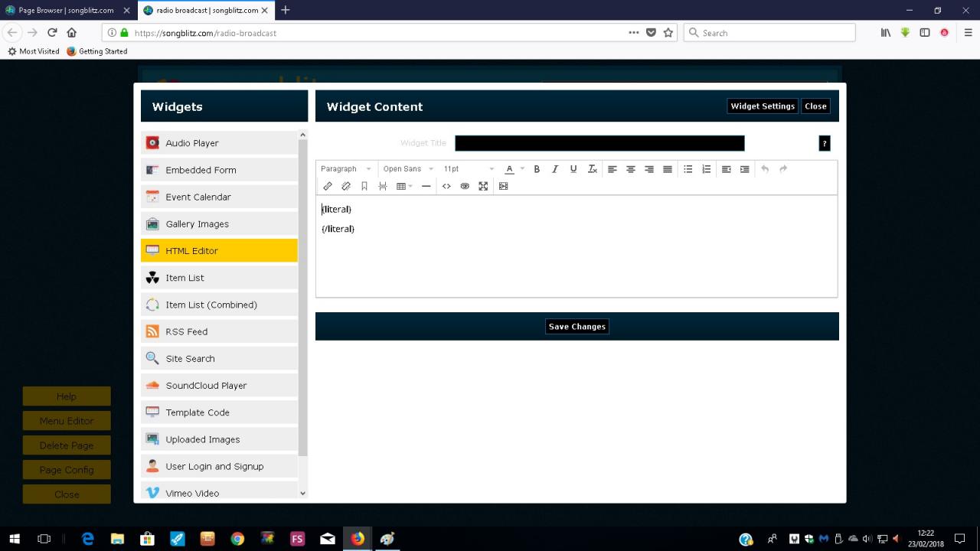The height and width of the screenshot is (551, 980).
Task: Justify the text
Action: click(668, 169)
